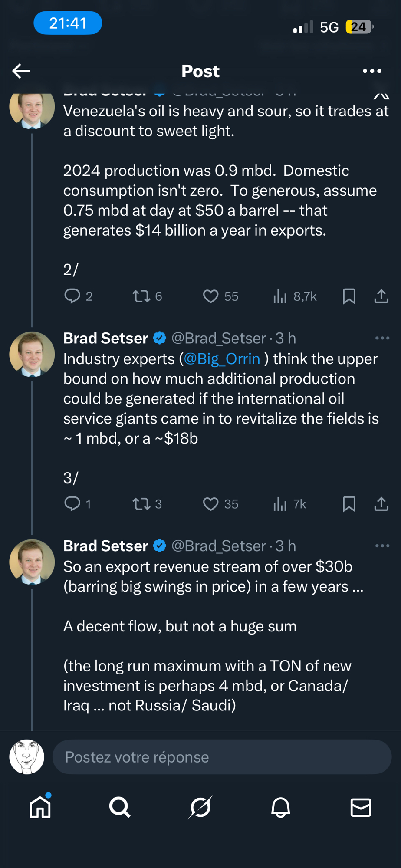Reply to the 3/ tweet
401x868 pixels.
72,504
